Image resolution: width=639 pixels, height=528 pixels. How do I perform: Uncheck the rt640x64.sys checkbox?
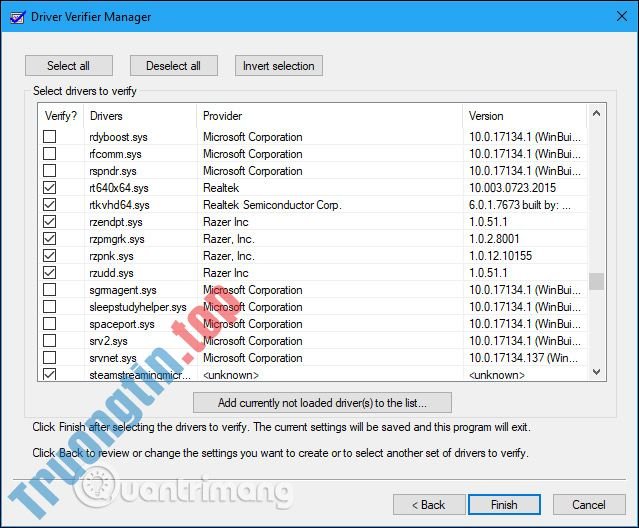50,188
